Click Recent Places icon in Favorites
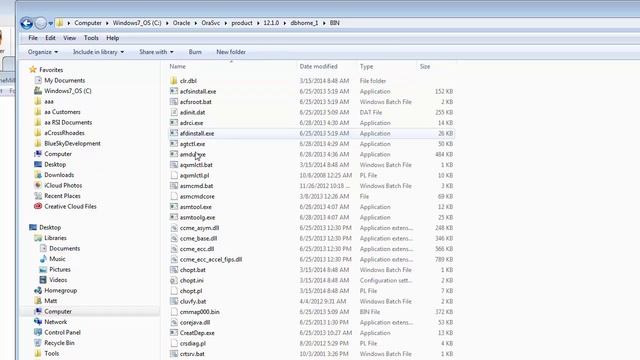 [38, 196]
